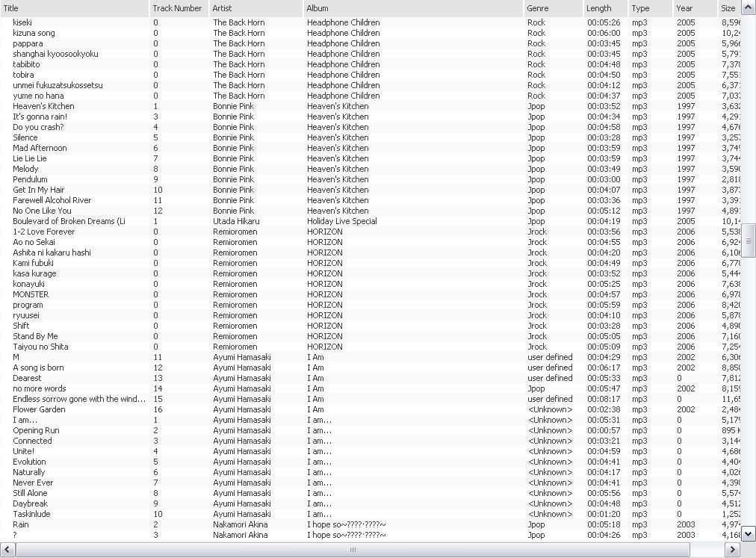Image resolution: width=756 pixels, height=558 pixels.
Task: Select the 'Pendulum' track
Action: click(30, 179)
